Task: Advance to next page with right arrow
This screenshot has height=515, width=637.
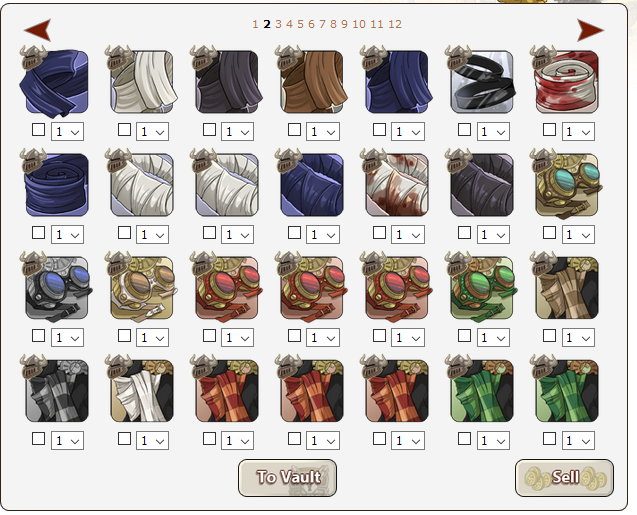Action: pos(591,30)
